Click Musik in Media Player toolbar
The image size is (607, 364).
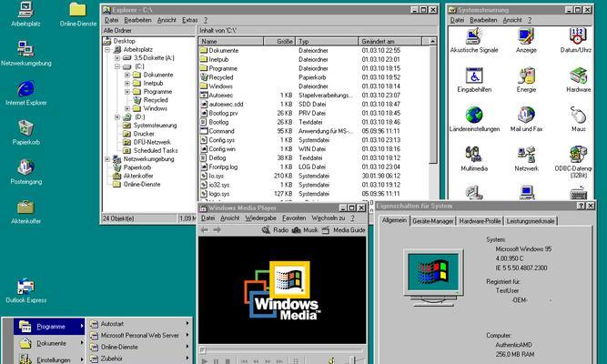(305, 230)
